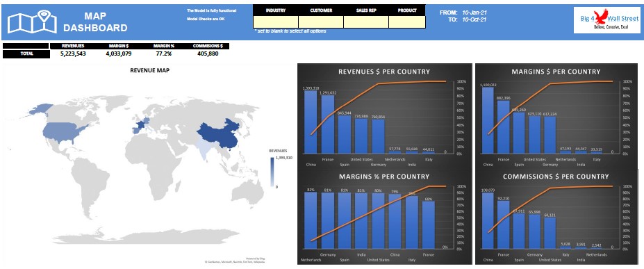Click the REVENUES legend title by map
The height and width of the screenshot is (269, 644).
(x=278, y=151)
